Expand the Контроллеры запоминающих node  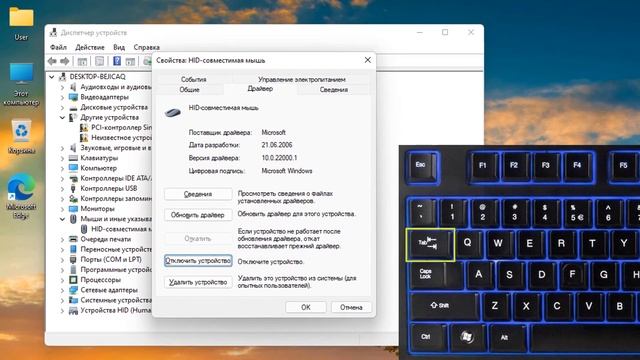pyautogui.click(x=62, y=199)
